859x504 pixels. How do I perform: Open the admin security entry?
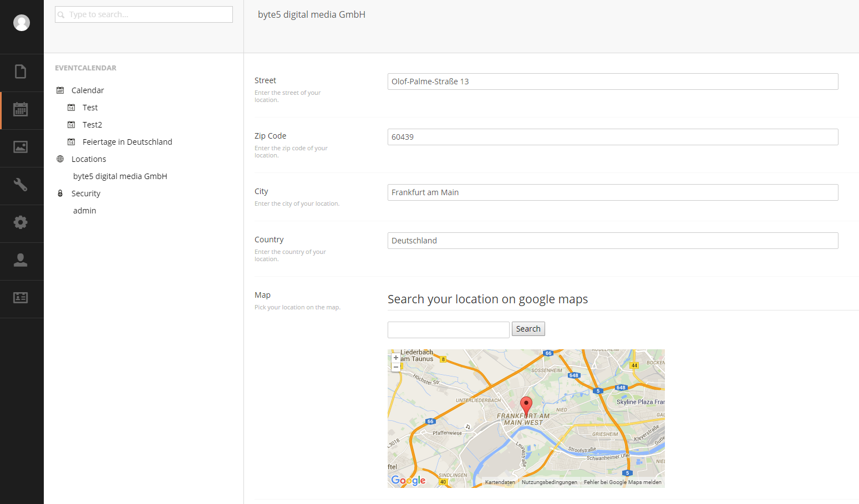pos(85,211)
